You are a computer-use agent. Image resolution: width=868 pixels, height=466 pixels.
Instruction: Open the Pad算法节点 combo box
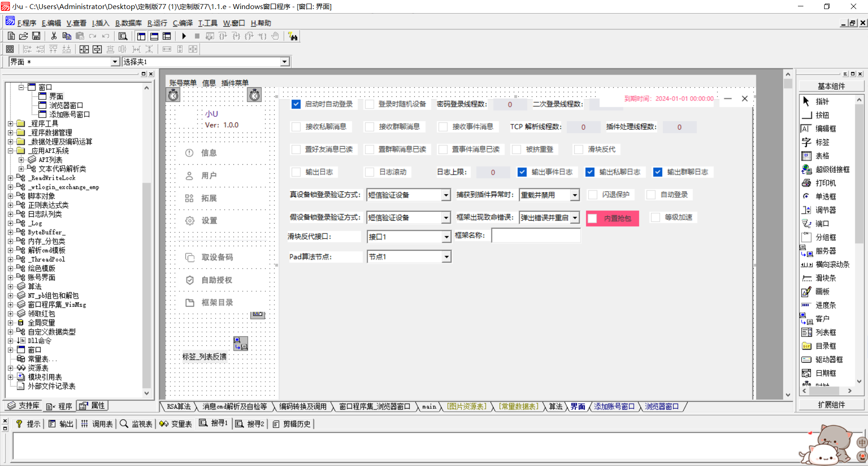[x=446, y=257]
